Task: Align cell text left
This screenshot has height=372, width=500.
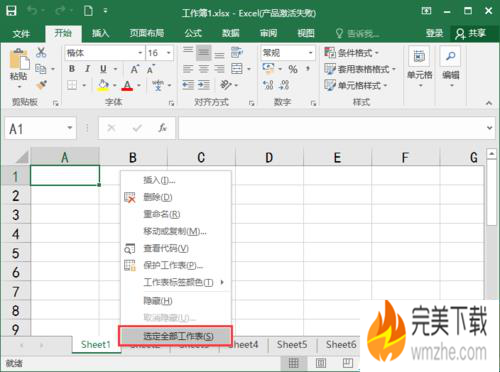Action: click(188, 69)
